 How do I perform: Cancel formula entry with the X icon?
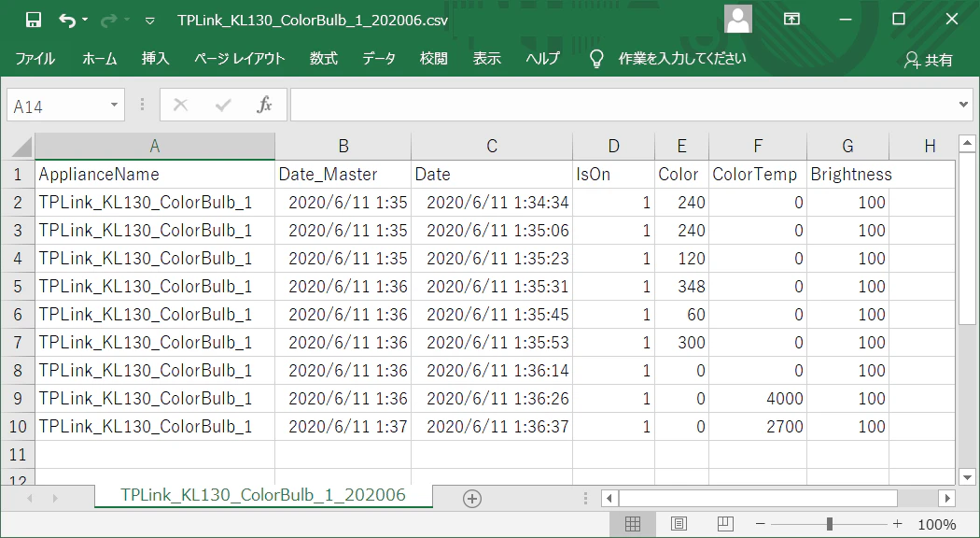(x=181, y=106)
